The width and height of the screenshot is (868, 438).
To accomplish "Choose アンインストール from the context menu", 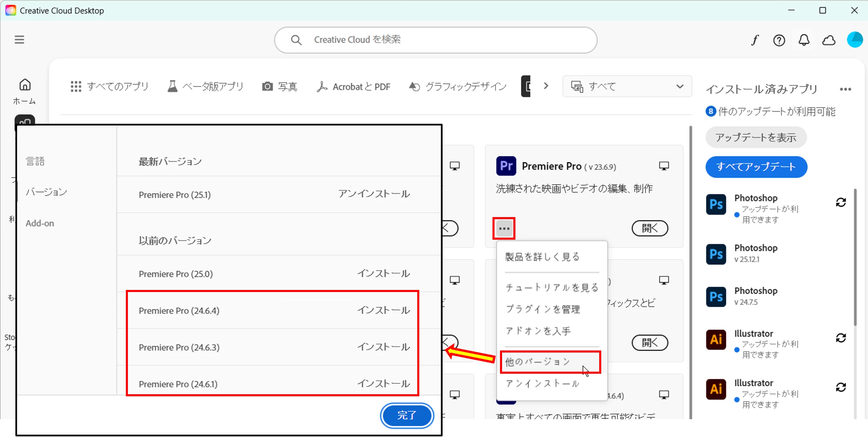I will [x=542, y=384].
